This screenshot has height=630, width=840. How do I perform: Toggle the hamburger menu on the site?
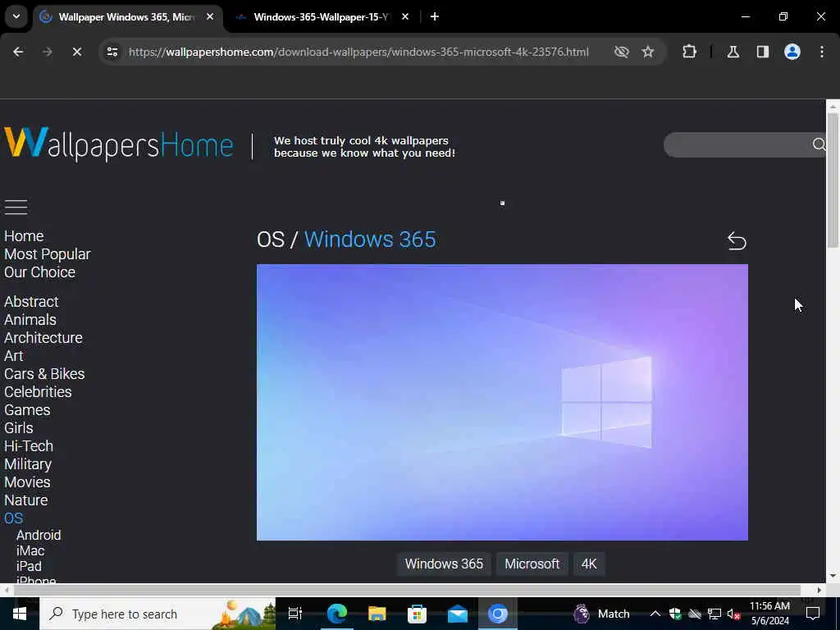pos(16,208)
